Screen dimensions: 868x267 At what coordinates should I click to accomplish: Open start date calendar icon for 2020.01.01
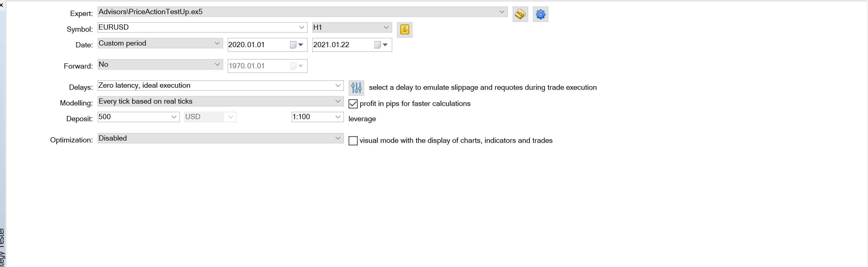pos(296,45)
